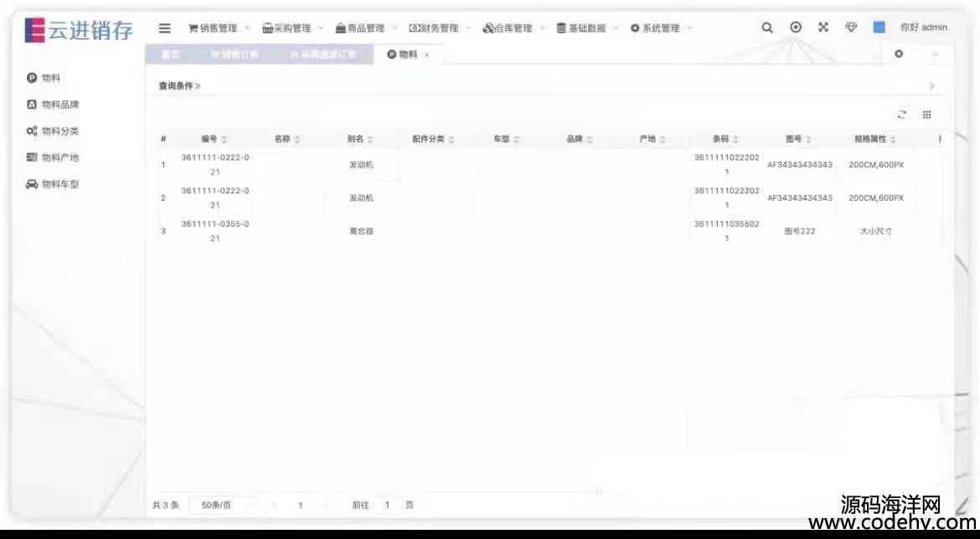
Task: Open 物料车型 in sidebar
Action: coord(60,184)
